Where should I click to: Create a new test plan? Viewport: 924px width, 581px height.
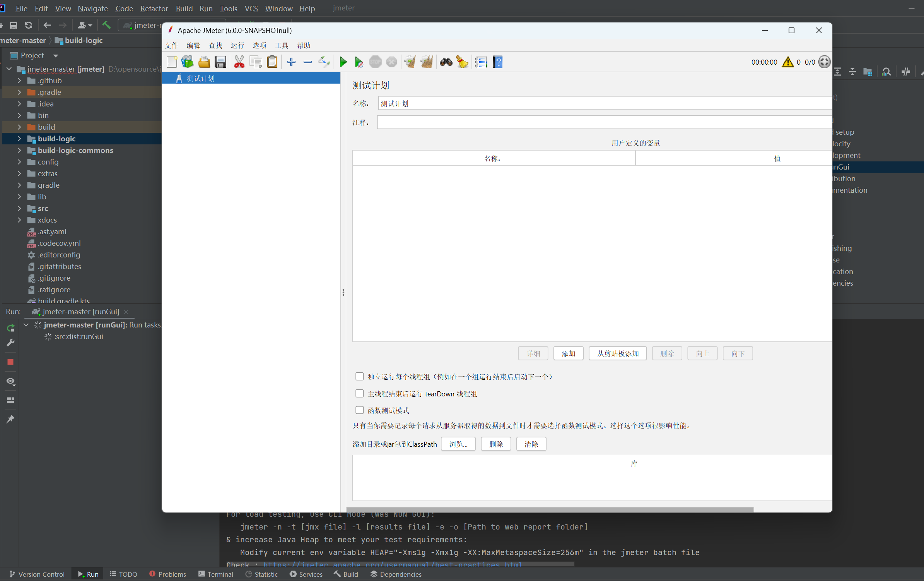click(171, 62)
